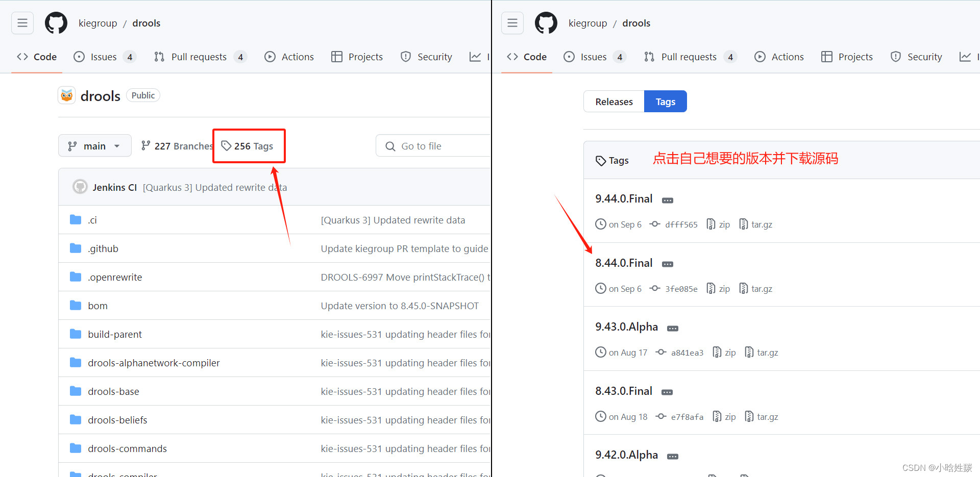980x477 pixels.
Task: Open the drools-alphanetwork-compiler folder
Action: 154,363
